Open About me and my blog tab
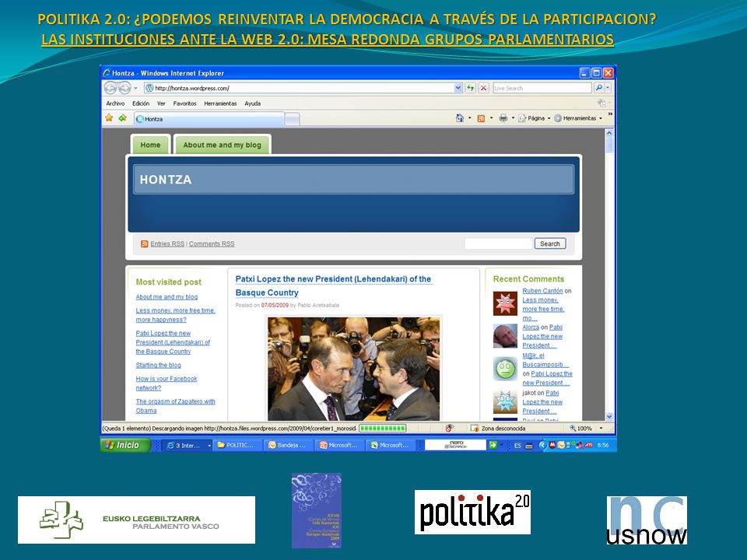 click(x=222, y=145)
